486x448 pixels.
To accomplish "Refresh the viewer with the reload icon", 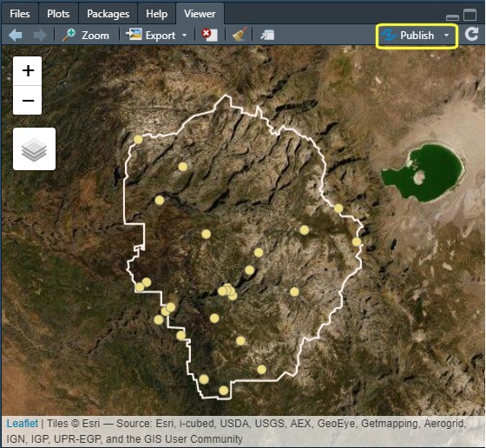I will pyautogui.click(x=471, y=34).
